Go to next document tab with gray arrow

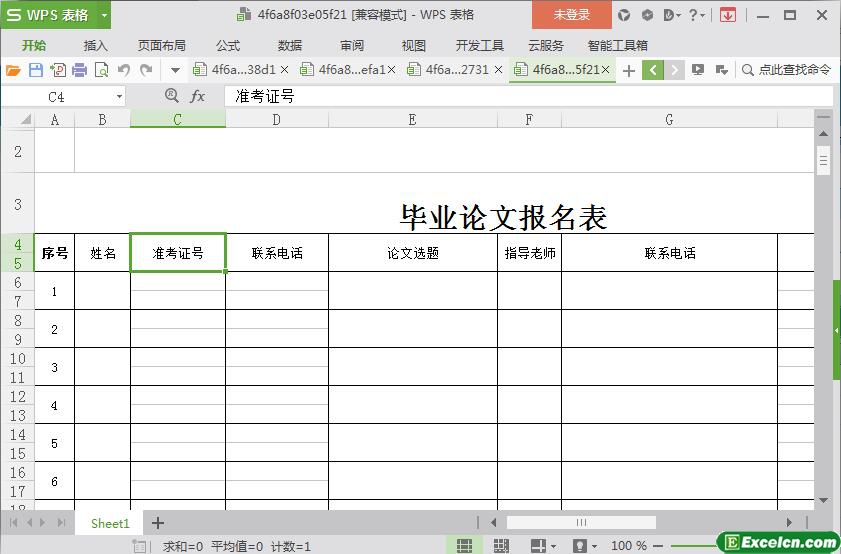pos(674,70)
